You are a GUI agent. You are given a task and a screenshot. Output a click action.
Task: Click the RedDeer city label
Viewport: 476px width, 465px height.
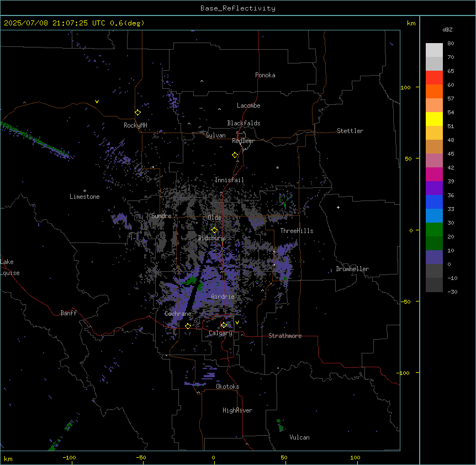[x=243, y=141]
